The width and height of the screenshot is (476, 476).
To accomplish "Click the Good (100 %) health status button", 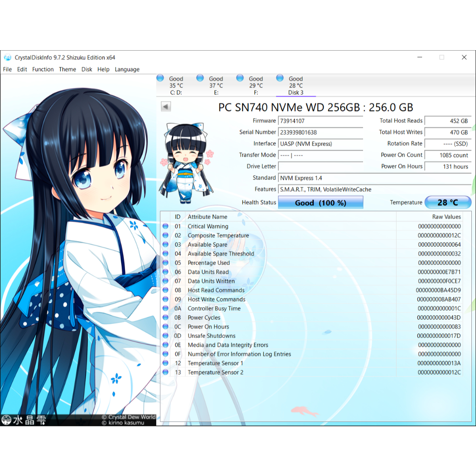I will pos(320,203).
